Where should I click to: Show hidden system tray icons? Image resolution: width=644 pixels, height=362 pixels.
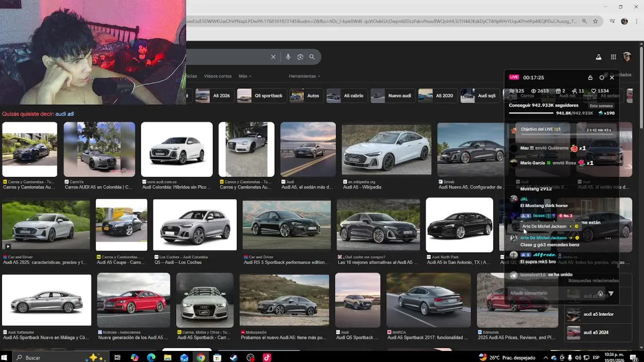click(545, 357)
